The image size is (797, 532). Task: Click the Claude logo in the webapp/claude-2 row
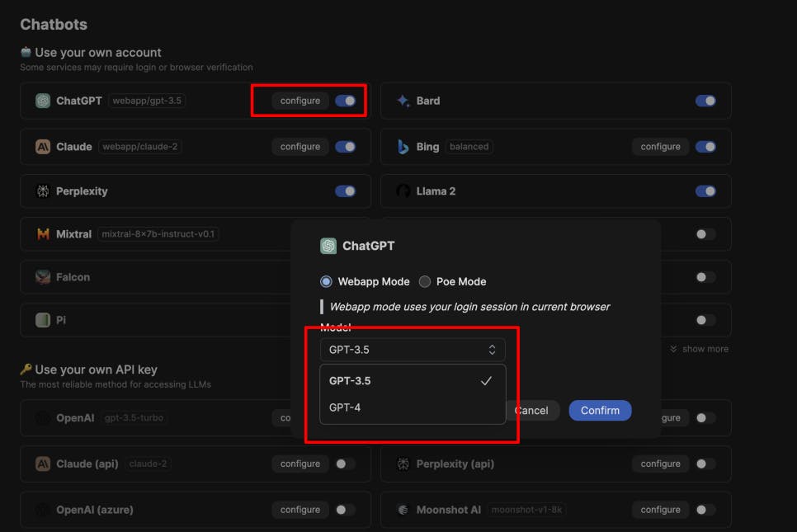tap(43, 147)
